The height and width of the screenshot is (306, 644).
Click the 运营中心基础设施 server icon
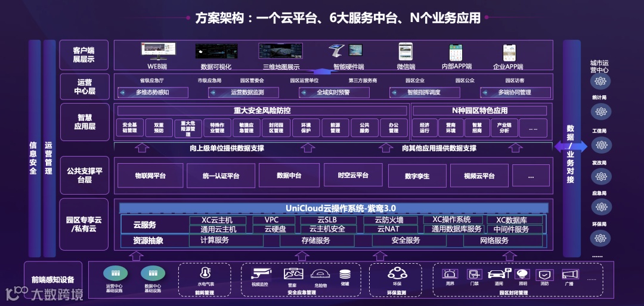pos(115,273)
